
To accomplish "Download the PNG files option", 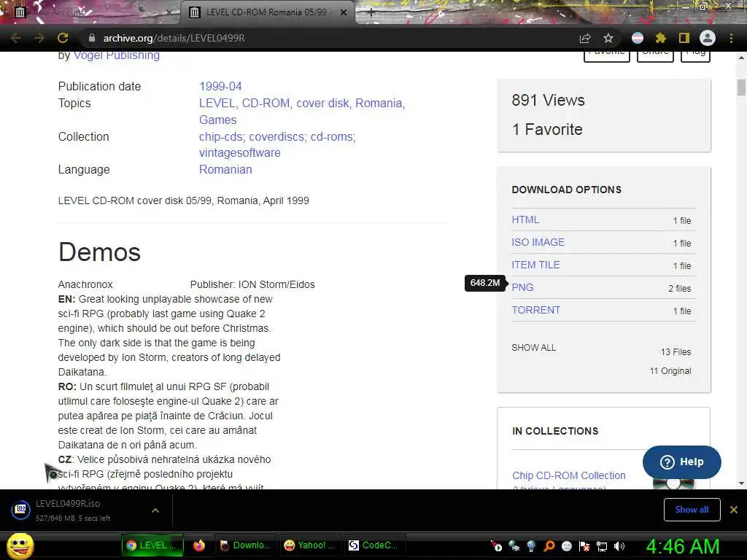I will tap(522, 287).
